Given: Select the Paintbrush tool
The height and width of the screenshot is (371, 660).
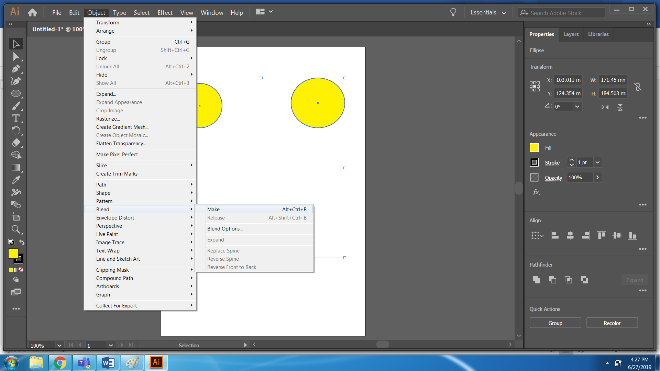Looking at the screenshot, I should click(16, 106).
